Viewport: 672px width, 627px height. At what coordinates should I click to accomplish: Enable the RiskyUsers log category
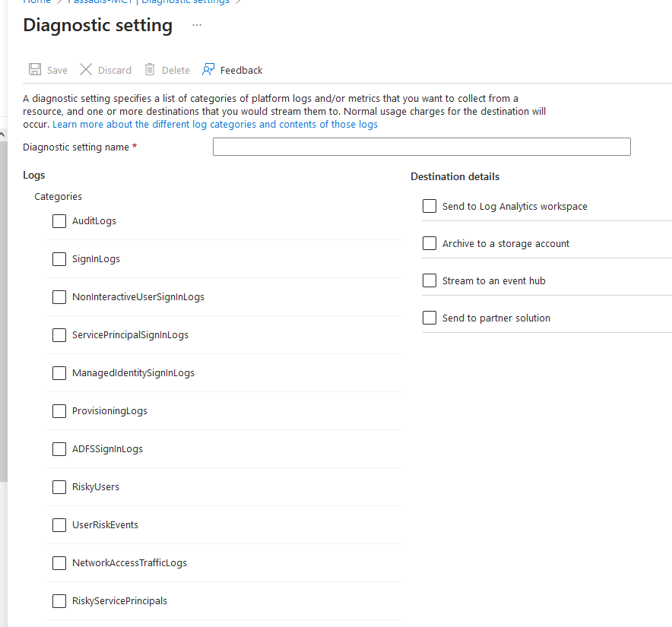coord(59,487)
